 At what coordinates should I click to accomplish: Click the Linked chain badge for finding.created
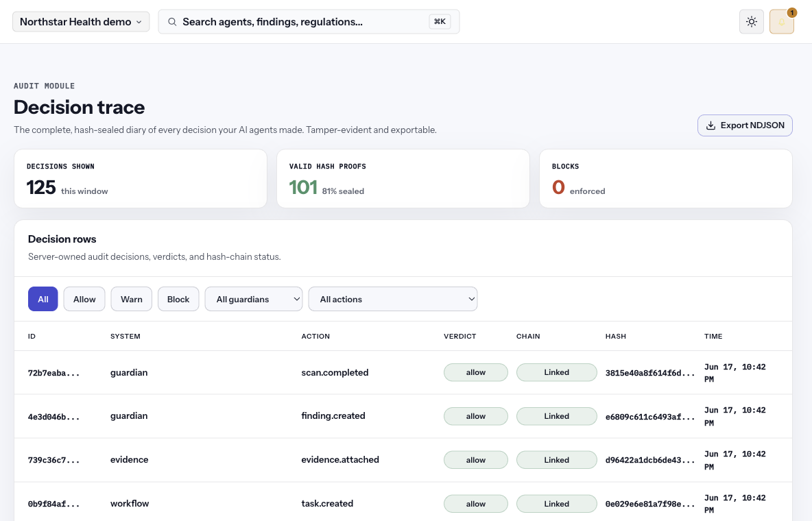pyautogui.click(x=556, y=416)
